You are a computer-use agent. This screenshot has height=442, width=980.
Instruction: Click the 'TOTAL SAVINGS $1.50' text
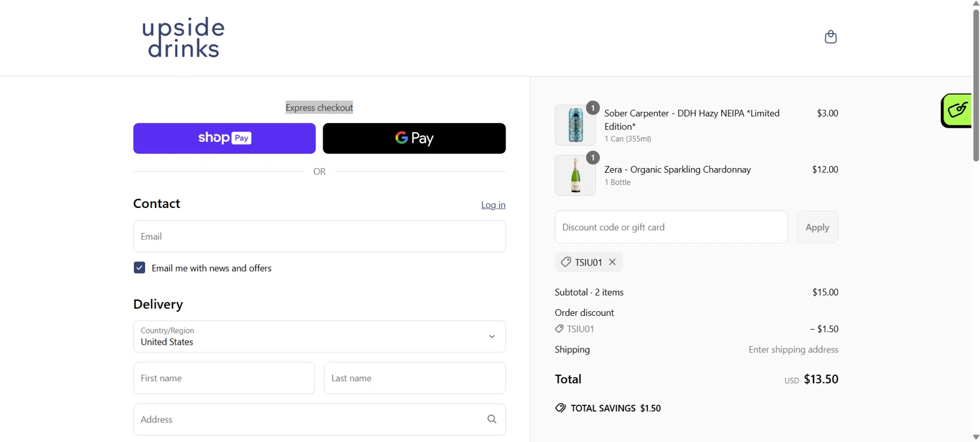(x=616, y=408)
